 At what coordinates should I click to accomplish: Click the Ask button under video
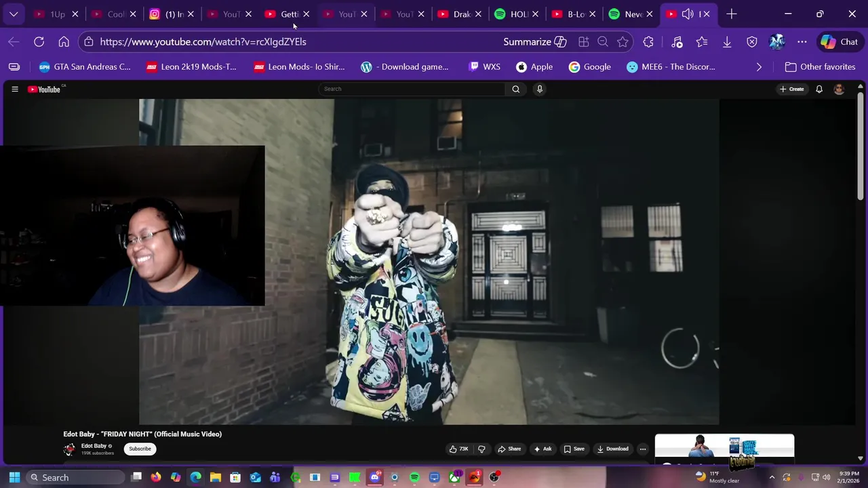pyautogui.click(x=542, y=449)
